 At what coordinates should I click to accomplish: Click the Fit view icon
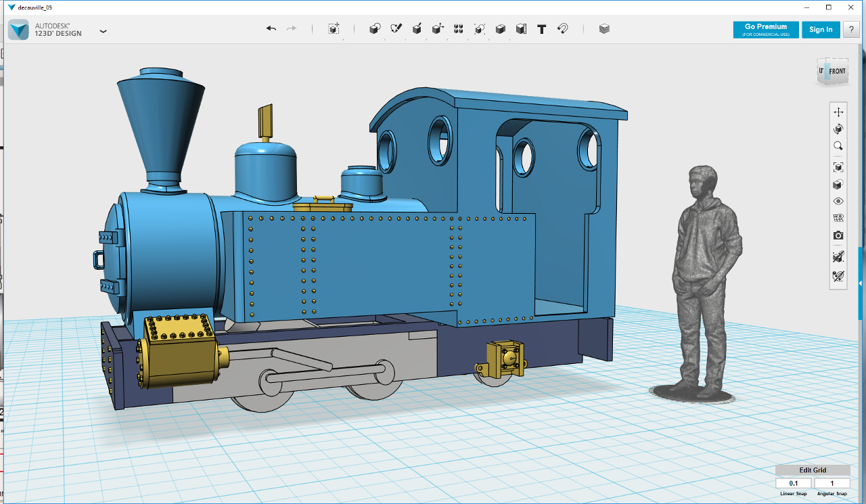[838, 167]
